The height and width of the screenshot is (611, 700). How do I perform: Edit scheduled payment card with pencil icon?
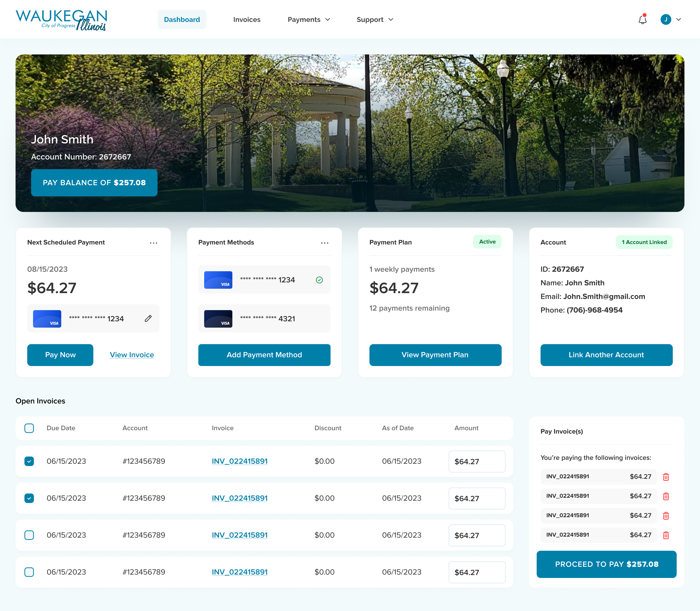148,318
